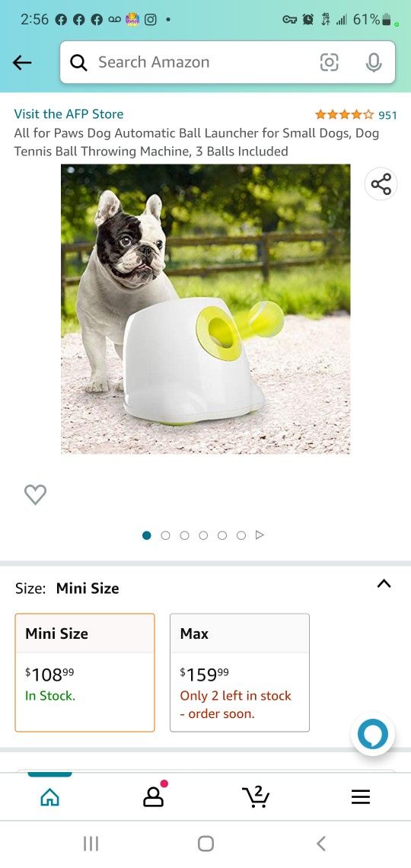Share this product with the share icon
Image resolution: width=411 pixels, height=868 pixels.
pos(381,183)
